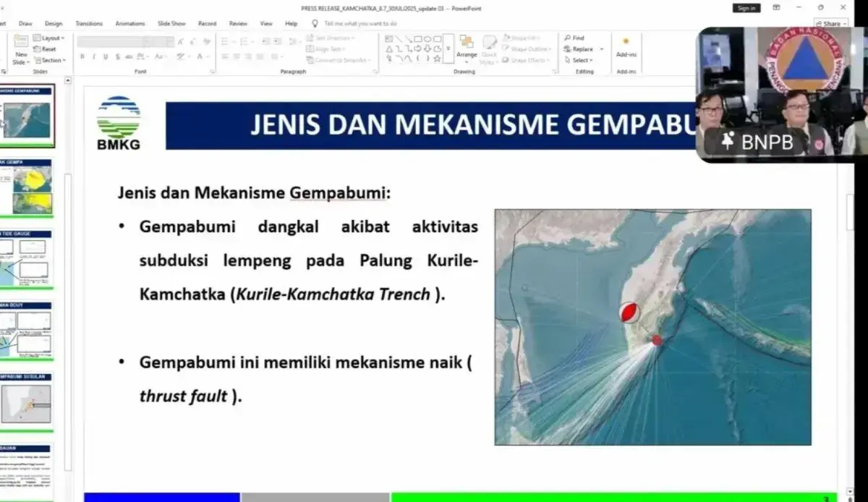
Task: Click the Reset slide icon
Action: pyautogui.click(x=45, y=49)
